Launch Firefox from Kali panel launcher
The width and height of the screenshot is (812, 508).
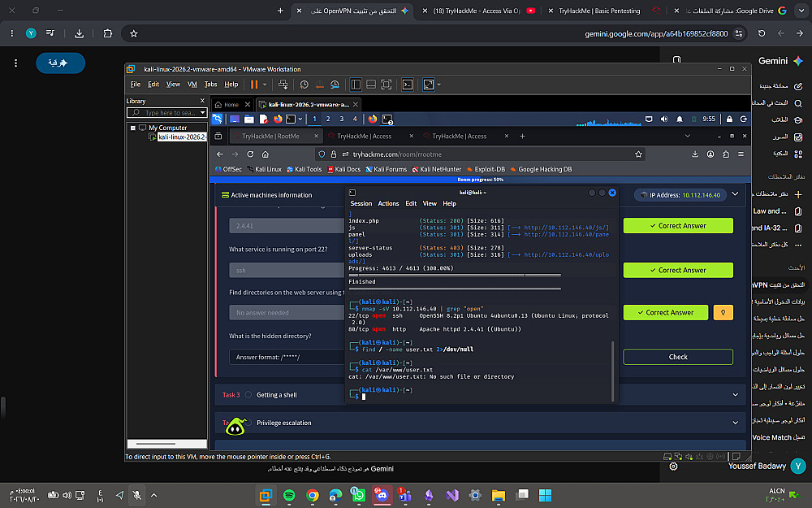pos(278,119)
